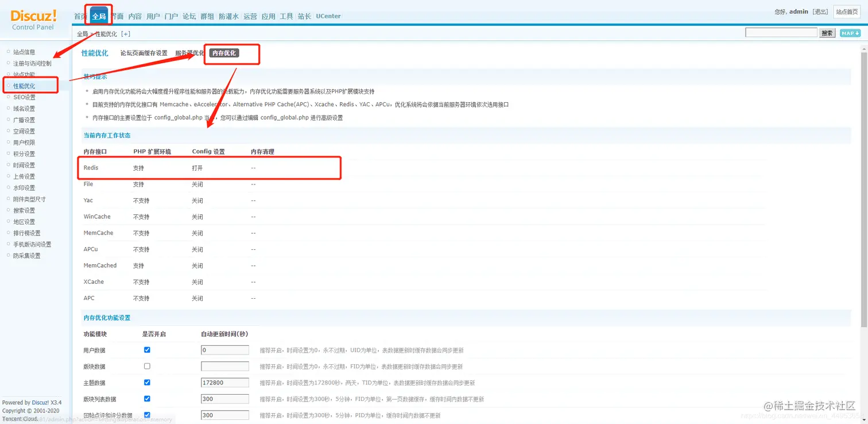Go to 地区设置 in the sidebar
Image resolution: width=868 pixels, height=424 pixels.
coord(24,222)
